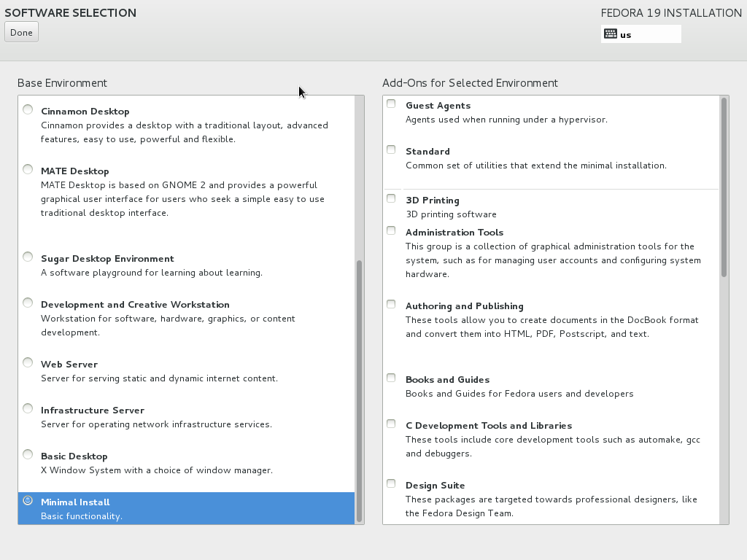Open the keyboard layout indicator showing us
This screenshot has height=560, width=747.
pyautogui.click(x=640, y=34)
